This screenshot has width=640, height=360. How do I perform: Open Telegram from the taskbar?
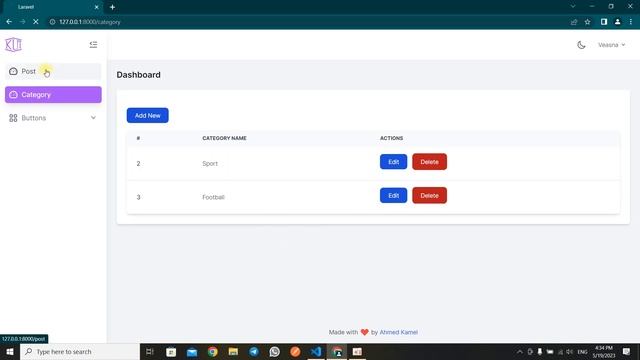coord(254,352)
